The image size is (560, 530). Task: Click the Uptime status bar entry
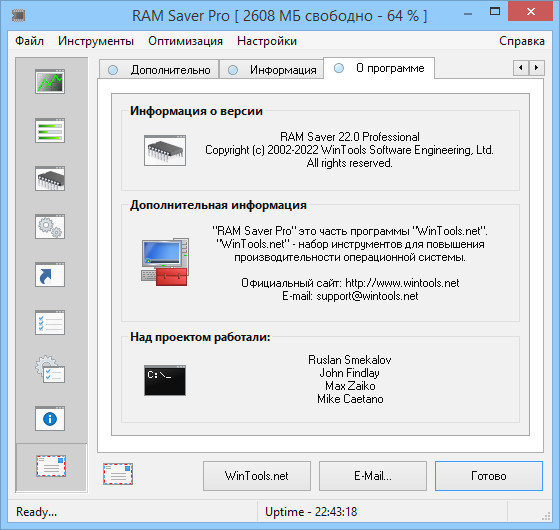coord(311,512)
